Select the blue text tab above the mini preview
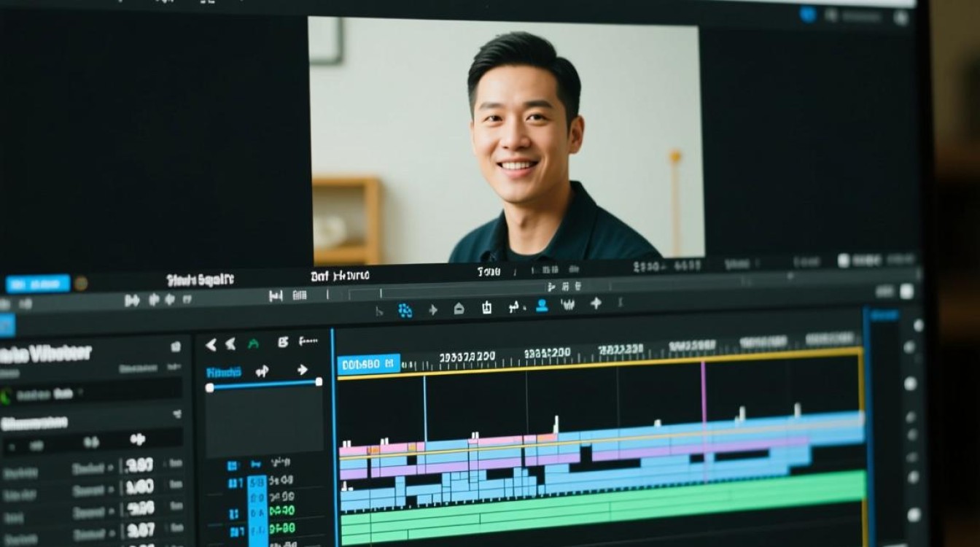This screenshot has height=547, width=980. [224, 372]
